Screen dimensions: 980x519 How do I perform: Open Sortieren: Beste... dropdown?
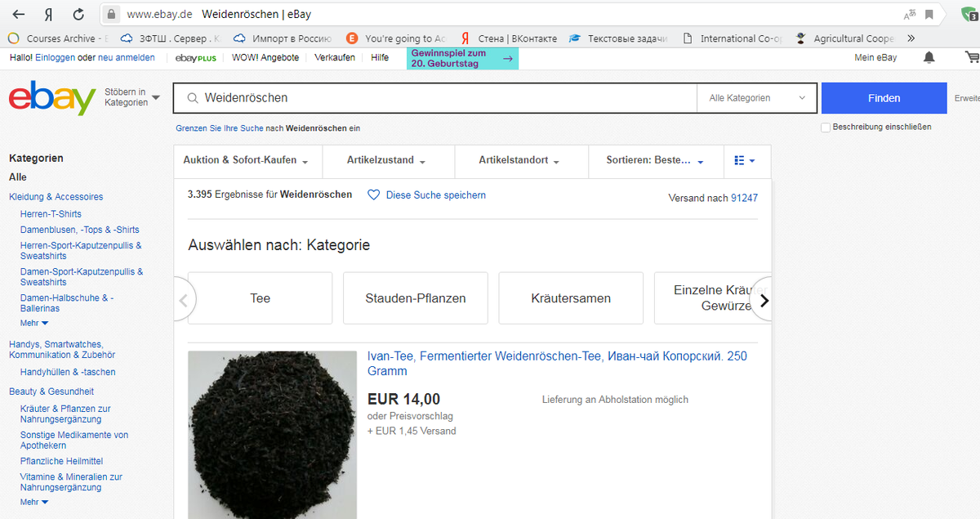click(x=655, y=161)
